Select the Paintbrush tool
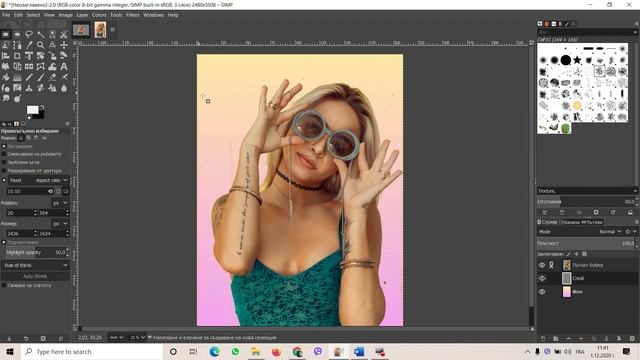 pos(41,77)
